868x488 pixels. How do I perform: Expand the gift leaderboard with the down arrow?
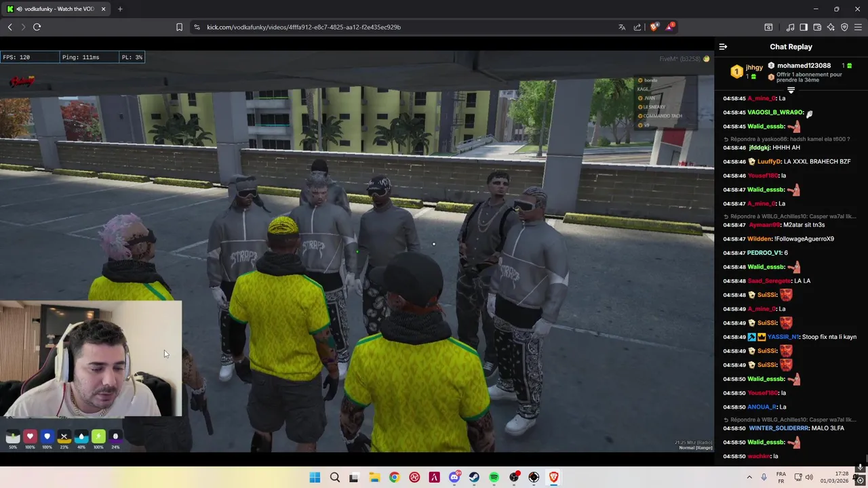(x=791, y=89)
